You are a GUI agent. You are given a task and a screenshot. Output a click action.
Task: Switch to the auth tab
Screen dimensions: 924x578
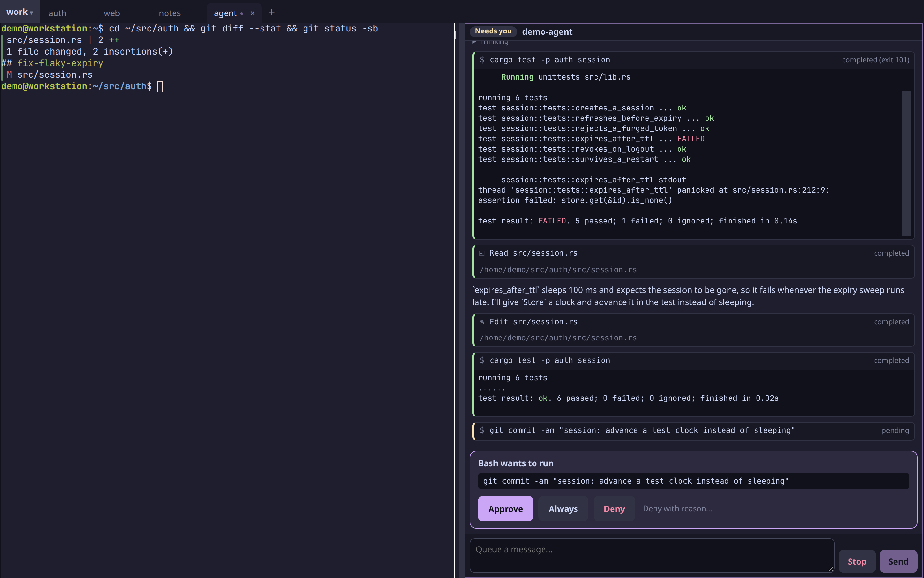[58, 13]
